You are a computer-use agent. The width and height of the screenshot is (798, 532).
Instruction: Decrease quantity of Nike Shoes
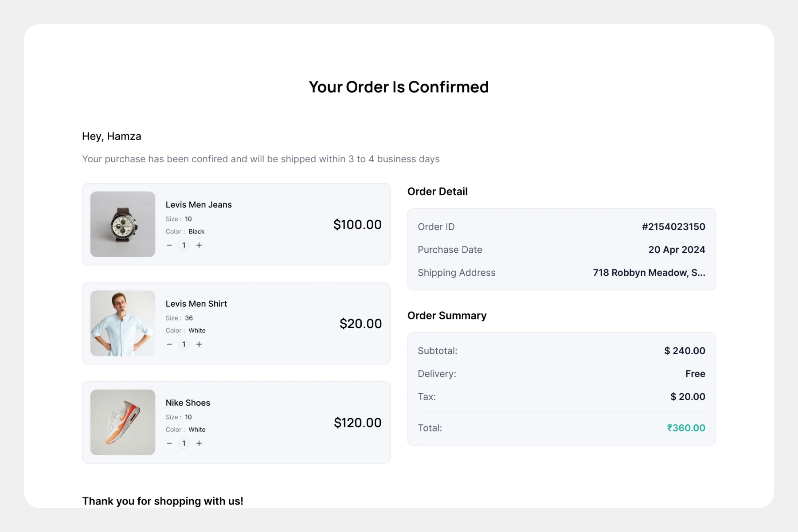click(x=169, y=443)
